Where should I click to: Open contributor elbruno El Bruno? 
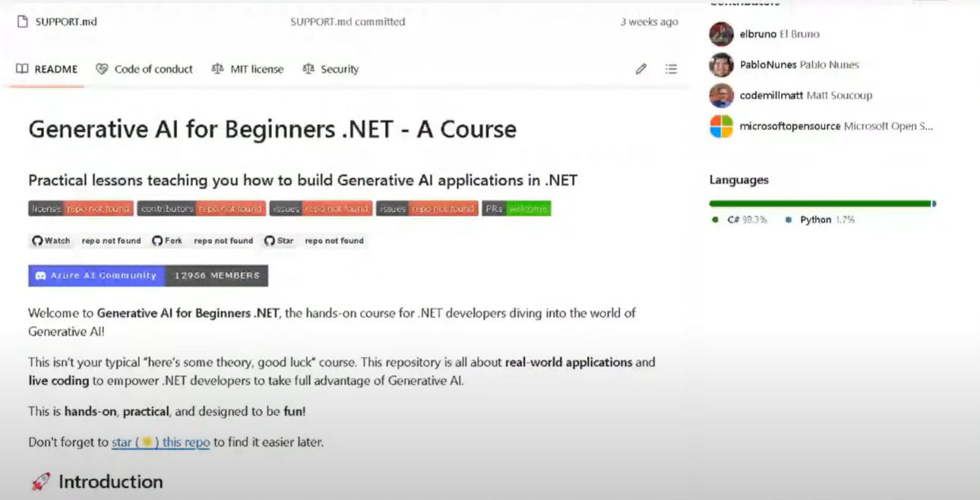[x=779, y=34]
